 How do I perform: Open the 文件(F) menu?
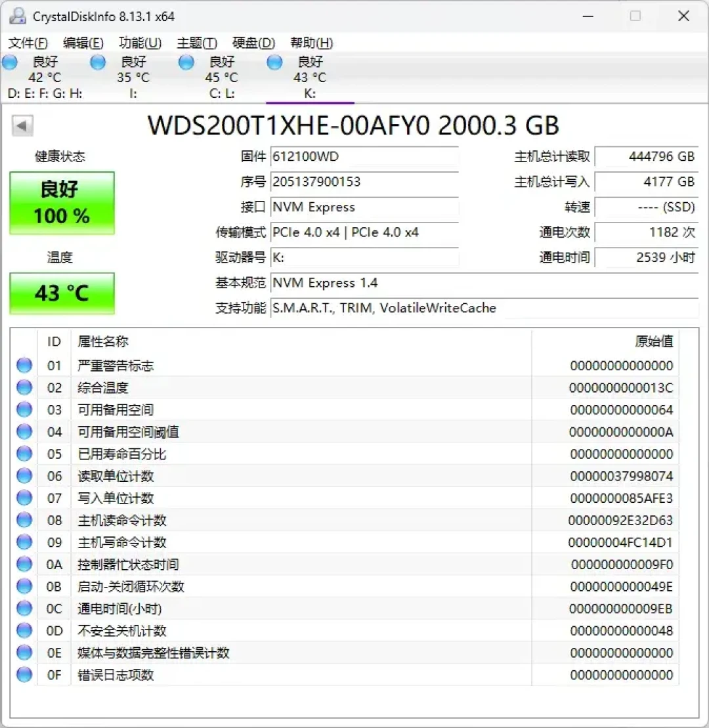pos(28,43)
